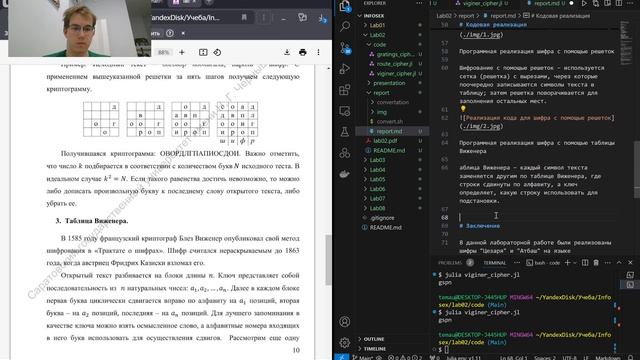This screenshot has width=640, height=360.
Task: Switch to the TERMINAL panel tab
Action: [x=494, y=263]
